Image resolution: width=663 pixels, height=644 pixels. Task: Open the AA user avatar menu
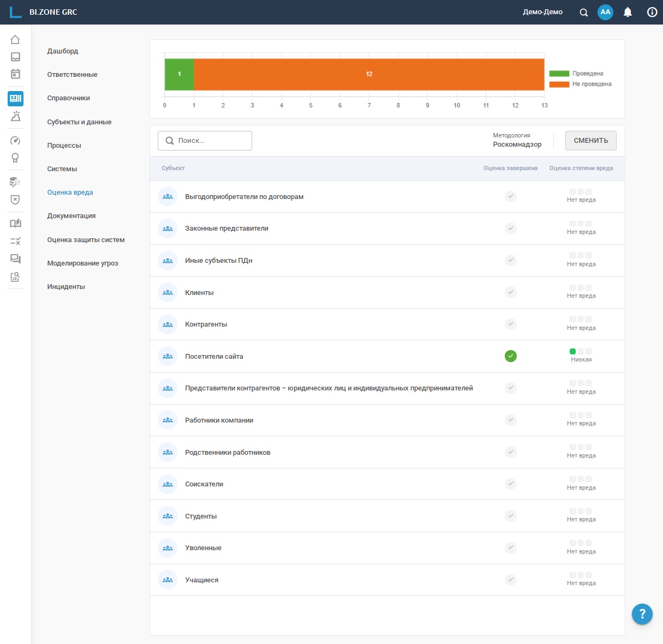(x=605, y=12)
